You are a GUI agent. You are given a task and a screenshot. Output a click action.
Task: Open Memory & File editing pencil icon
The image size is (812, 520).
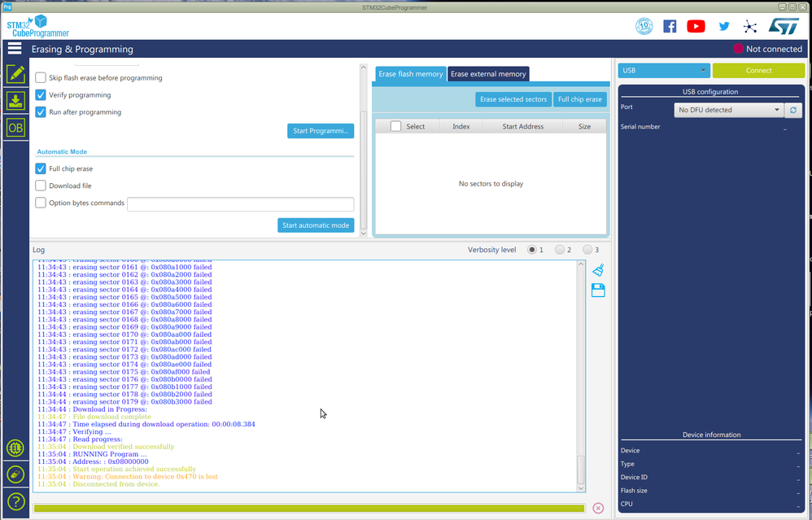[15, 74]
